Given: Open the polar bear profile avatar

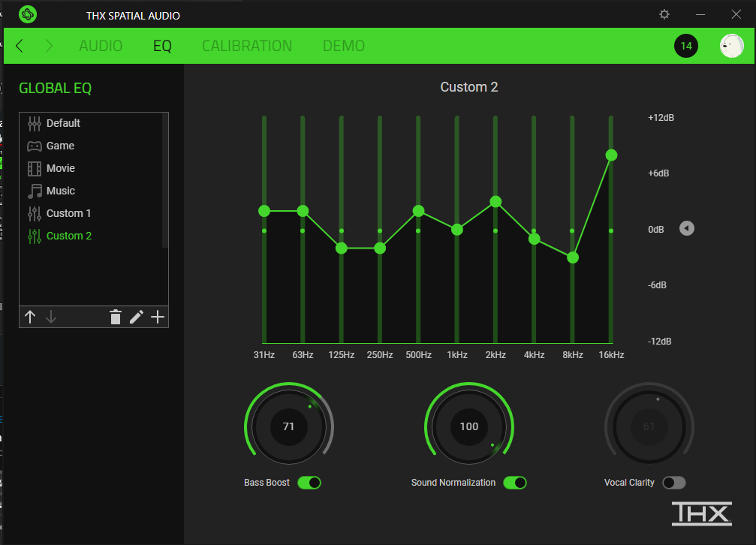Looking at the screenshot, I should (731, 46).
